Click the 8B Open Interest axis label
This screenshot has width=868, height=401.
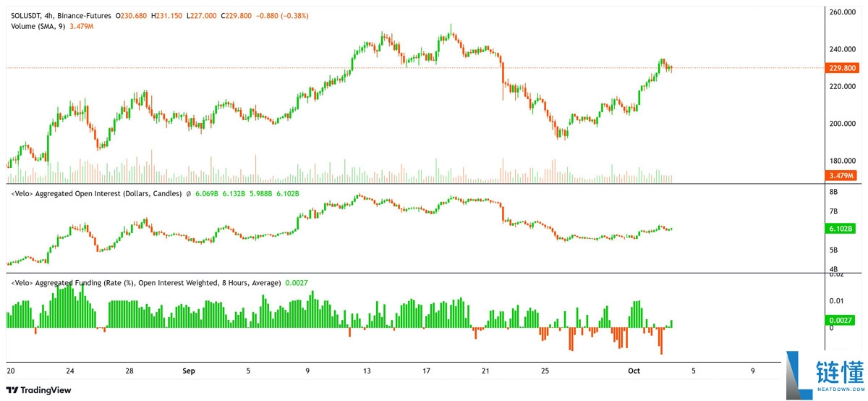833,192
